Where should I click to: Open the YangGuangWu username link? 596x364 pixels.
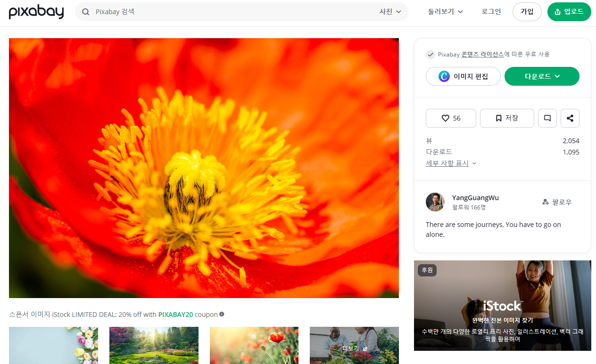[475, 198]
